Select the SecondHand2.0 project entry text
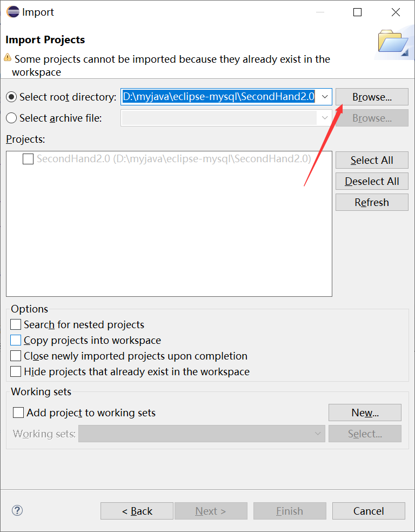The width and height of the screenshot is (415, 532). click(x=174, y=159)
